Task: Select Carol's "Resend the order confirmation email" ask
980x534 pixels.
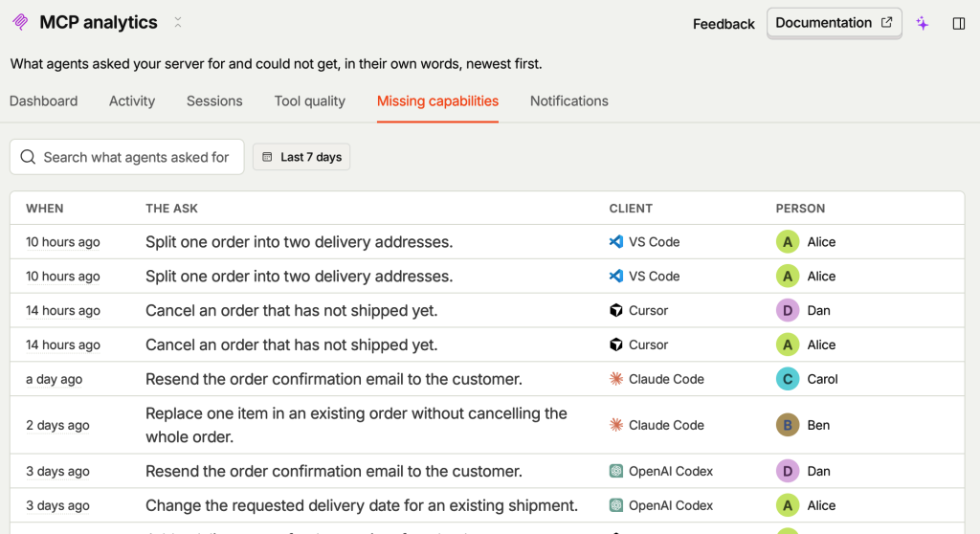Action: 334,379
